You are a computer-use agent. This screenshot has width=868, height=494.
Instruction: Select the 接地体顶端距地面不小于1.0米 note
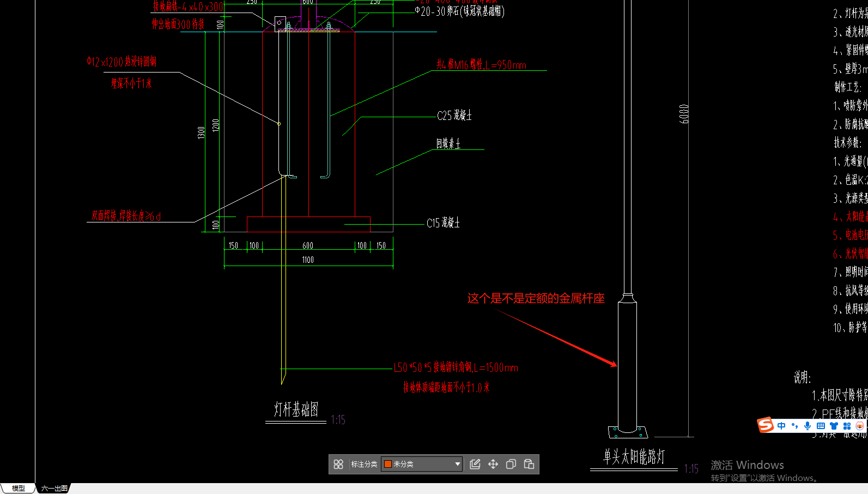click(446, 387)
